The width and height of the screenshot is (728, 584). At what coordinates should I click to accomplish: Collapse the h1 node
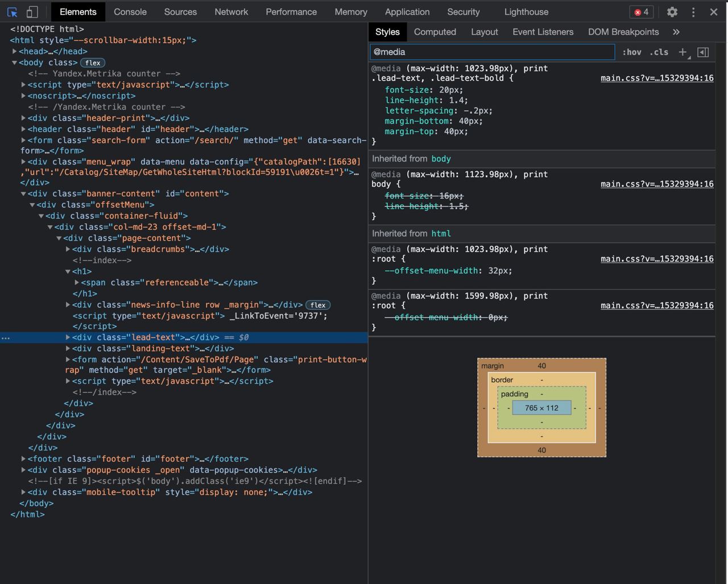point(68,272)
